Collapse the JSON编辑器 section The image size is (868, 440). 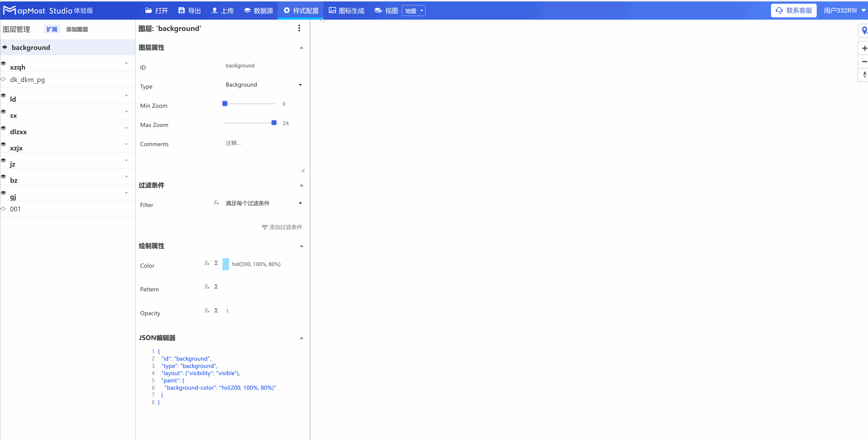(x=301, y=338)
